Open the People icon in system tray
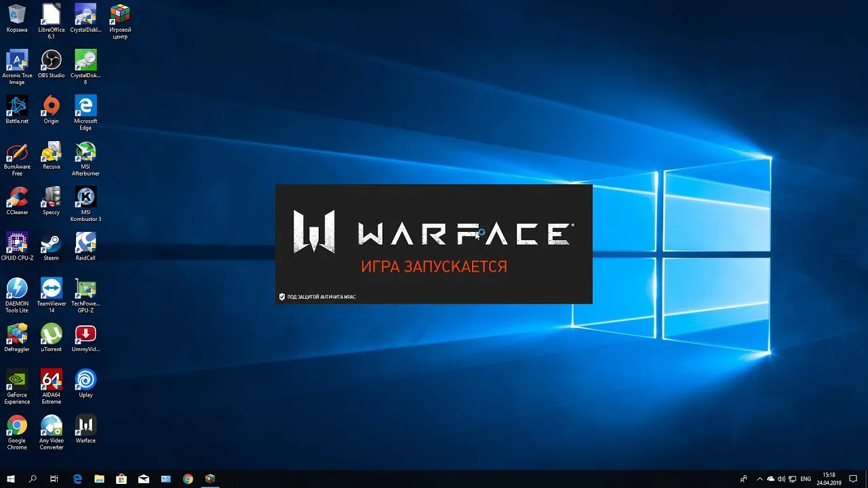 click(x=744, y=479)
